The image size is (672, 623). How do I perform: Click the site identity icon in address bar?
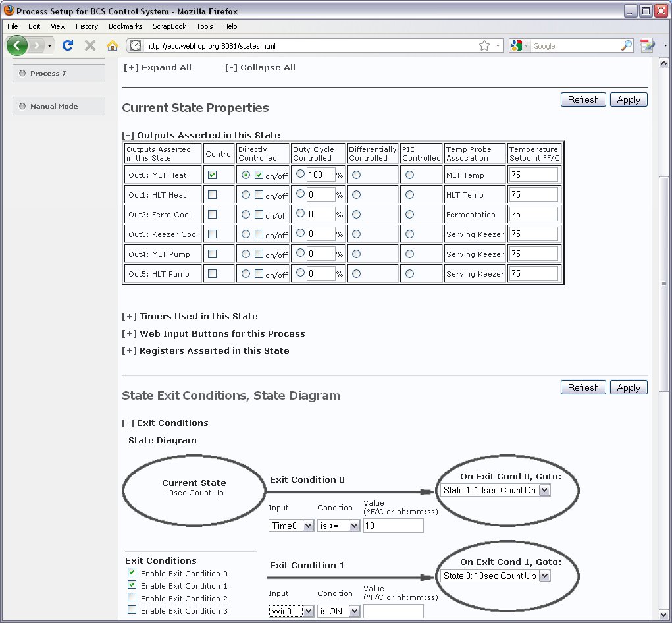(x=136, y=45)
